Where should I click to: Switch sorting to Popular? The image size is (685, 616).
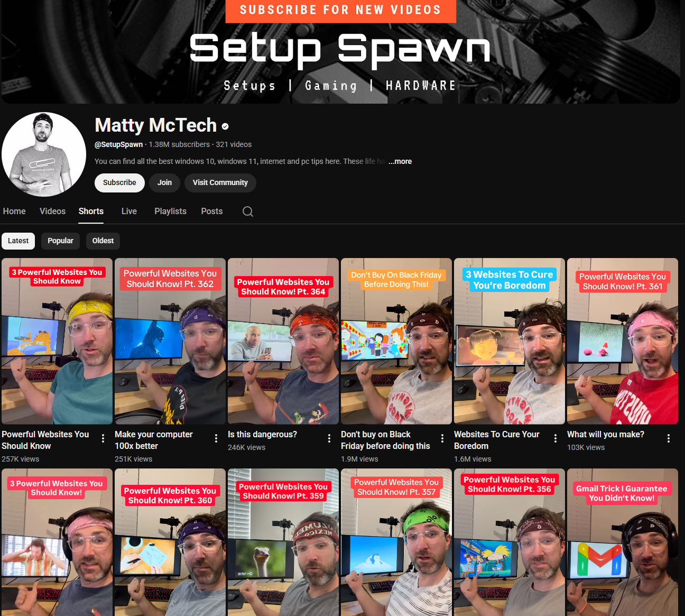(x=60, y=241)
